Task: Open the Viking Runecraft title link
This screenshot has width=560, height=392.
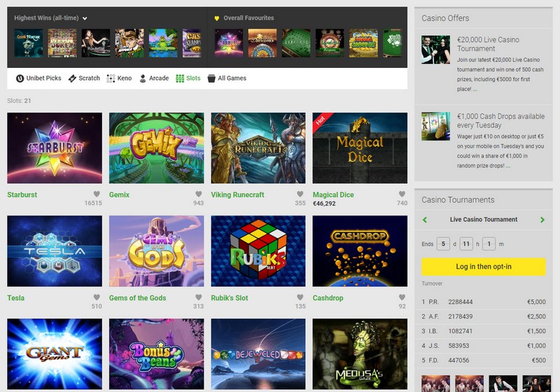Action: click(x=237, y=195)
